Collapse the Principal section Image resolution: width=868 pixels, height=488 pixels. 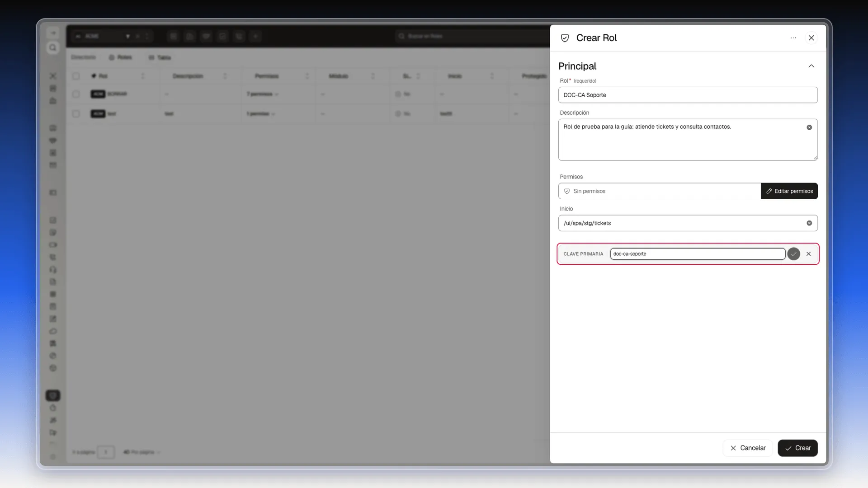[x=811, y=66]
